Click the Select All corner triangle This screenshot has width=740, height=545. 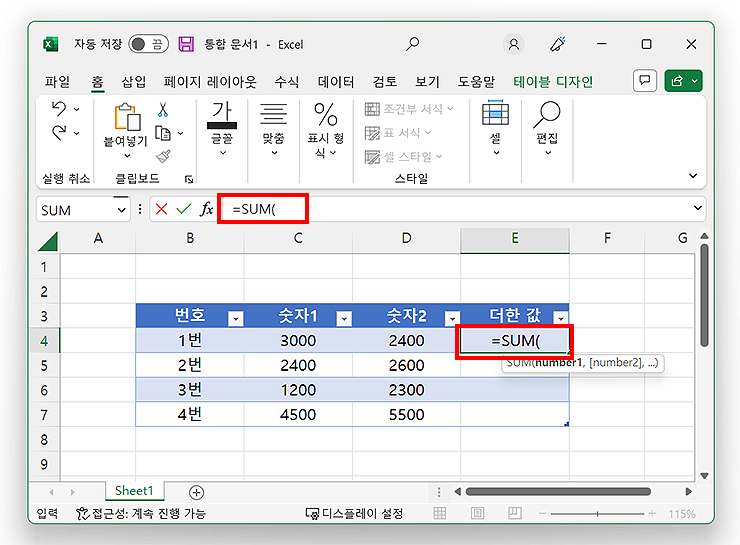tap(48, 241)
